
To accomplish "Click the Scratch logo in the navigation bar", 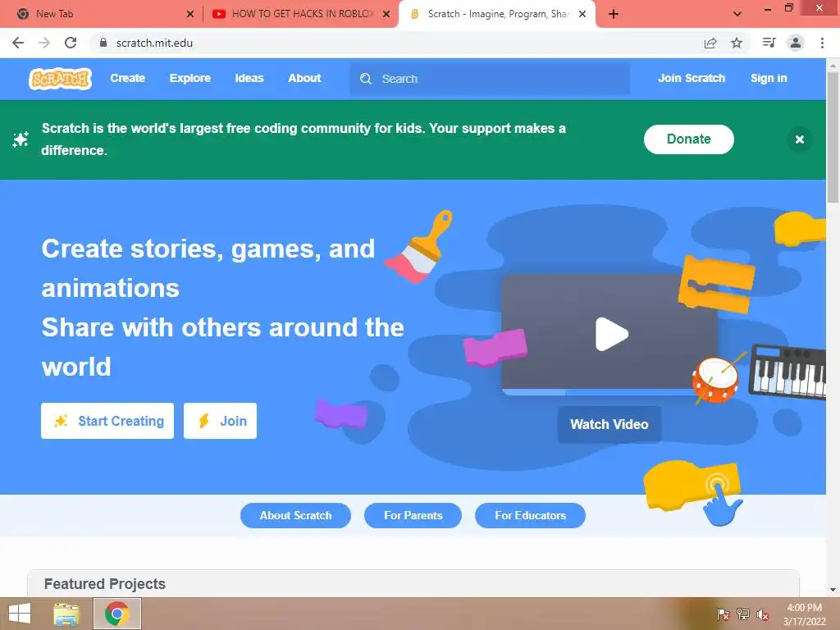I will pyautogui.click(x=60, y=79).
